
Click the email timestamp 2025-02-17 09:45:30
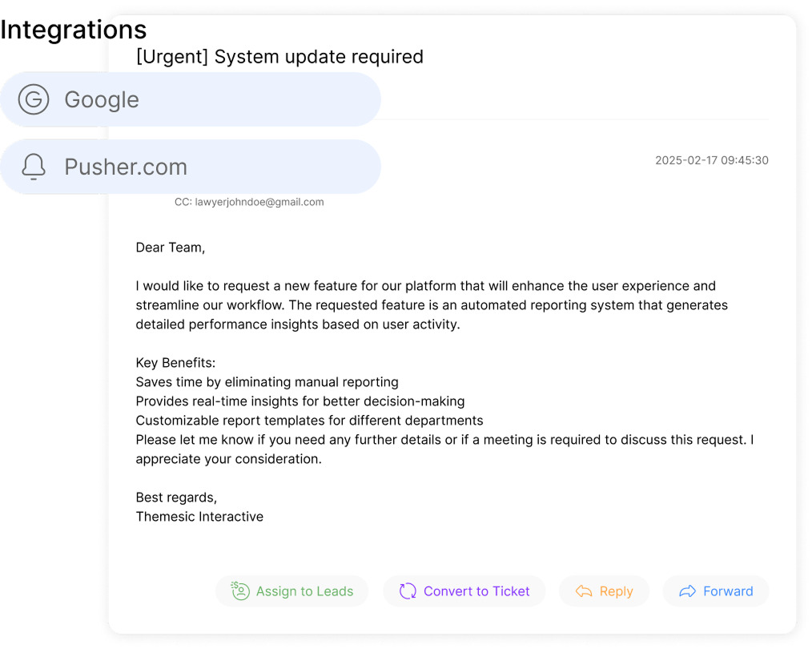pos(711,160)
